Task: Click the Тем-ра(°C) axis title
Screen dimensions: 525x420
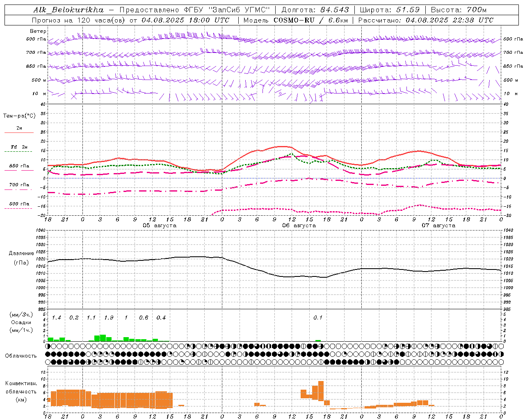Action: [x=19, y=116]
